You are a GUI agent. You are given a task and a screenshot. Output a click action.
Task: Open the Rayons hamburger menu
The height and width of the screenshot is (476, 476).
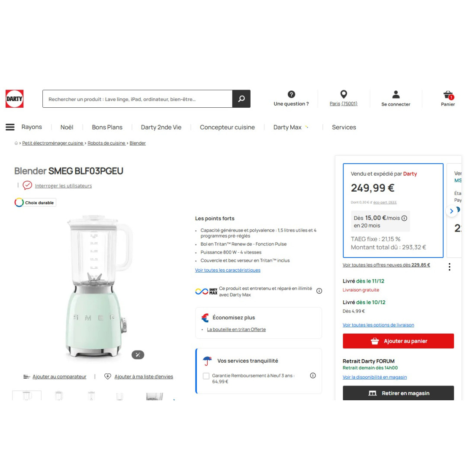click(x=10, y=127)
